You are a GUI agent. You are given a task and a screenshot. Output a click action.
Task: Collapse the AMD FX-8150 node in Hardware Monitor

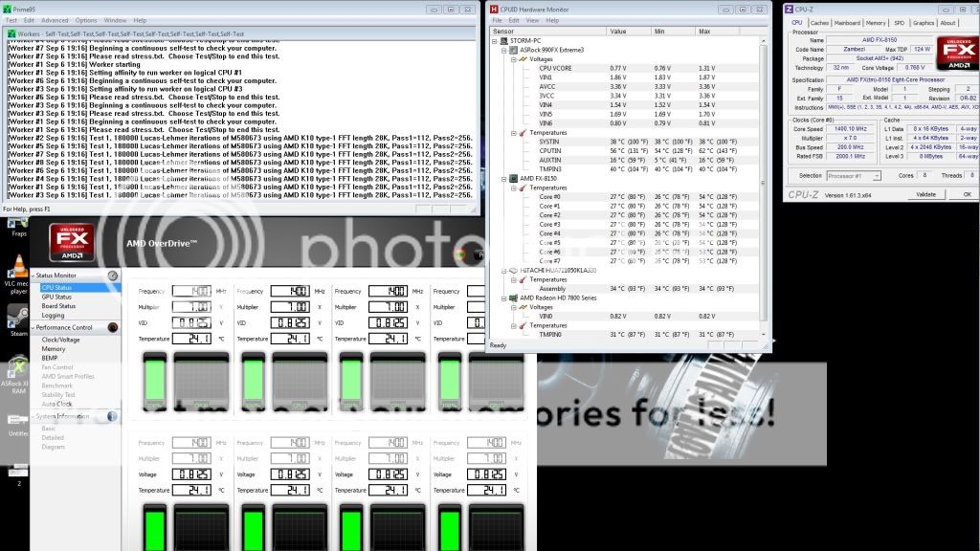[x=503, y=179]
